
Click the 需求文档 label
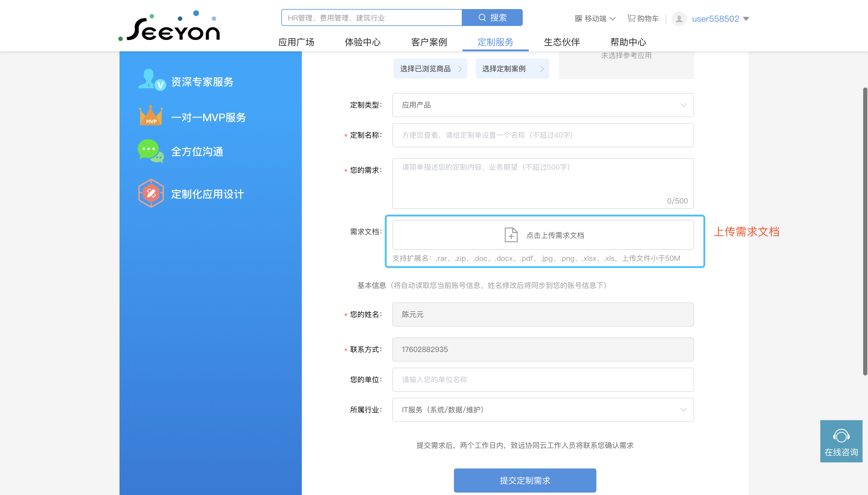[x=366, y=232]
